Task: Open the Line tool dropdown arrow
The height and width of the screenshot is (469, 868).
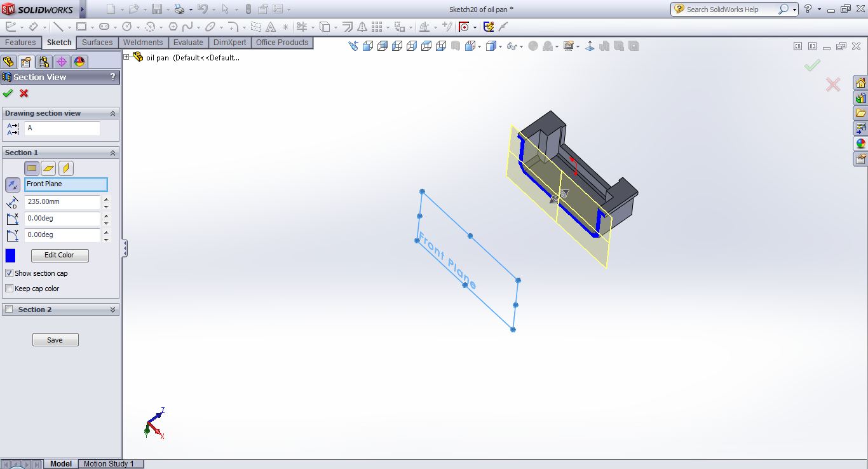Action: [x=69, y=27]
